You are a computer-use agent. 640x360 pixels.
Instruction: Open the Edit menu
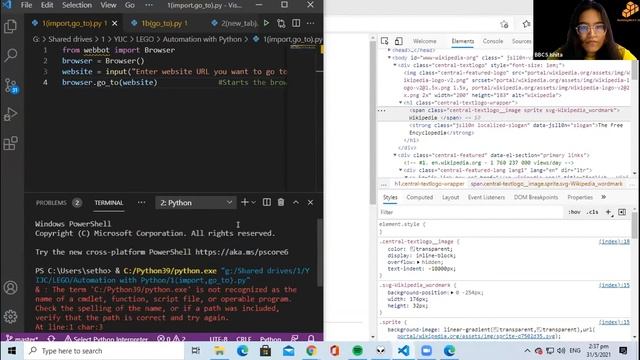[47, 5]
